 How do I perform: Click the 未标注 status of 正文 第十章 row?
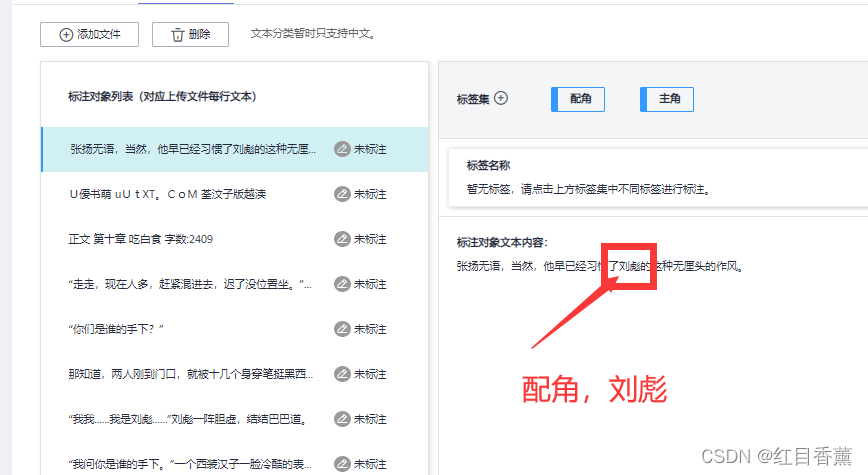coord(370,239)
